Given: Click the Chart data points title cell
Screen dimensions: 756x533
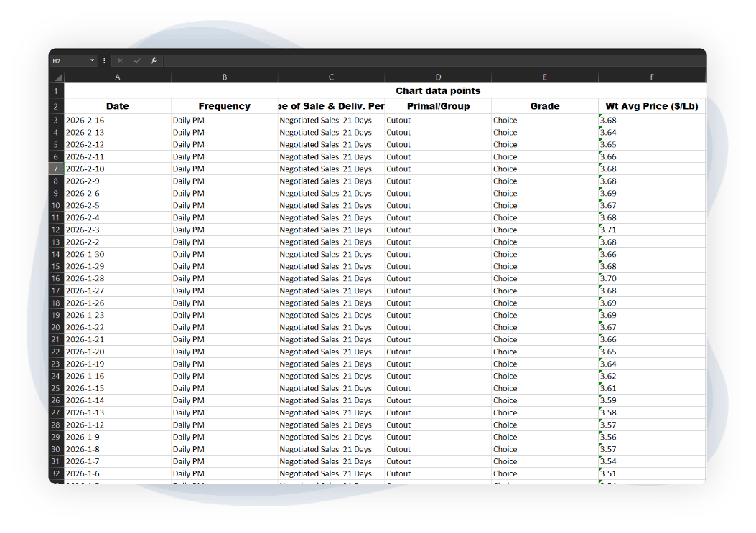Looking at the screenshot, I should (438, 91).
